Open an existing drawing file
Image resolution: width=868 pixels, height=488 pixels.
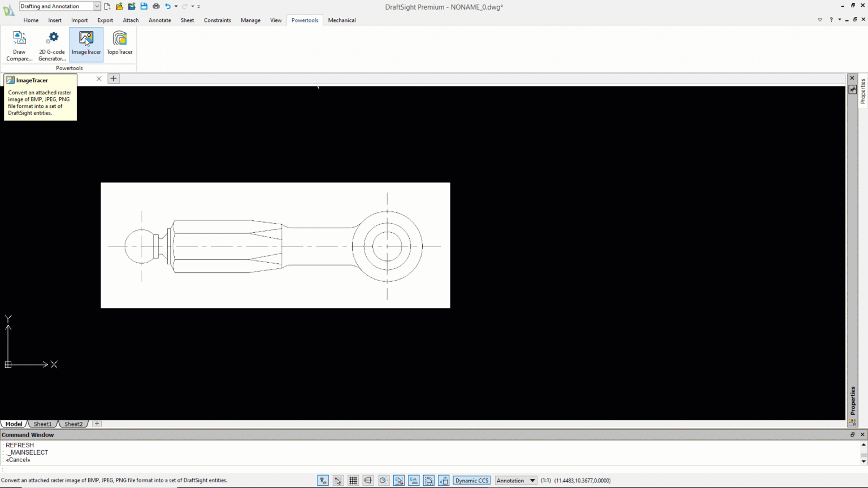(119, 6)
